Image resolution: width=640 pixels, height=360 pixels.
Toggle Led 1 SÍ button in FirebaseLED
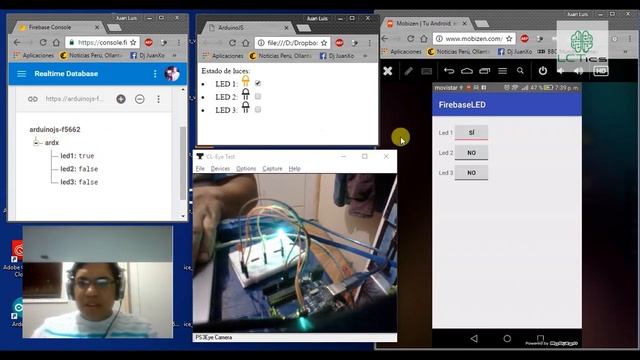tap(471, 133)
